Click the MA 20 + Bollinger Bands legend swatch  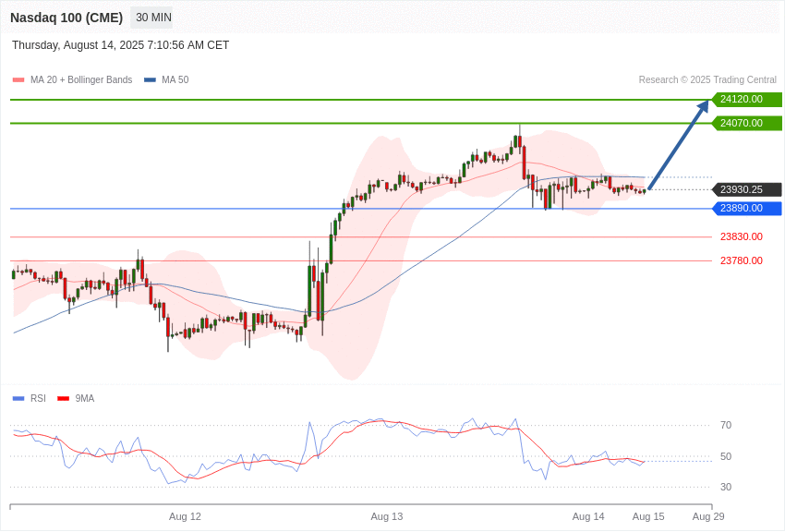coord(18,80)
